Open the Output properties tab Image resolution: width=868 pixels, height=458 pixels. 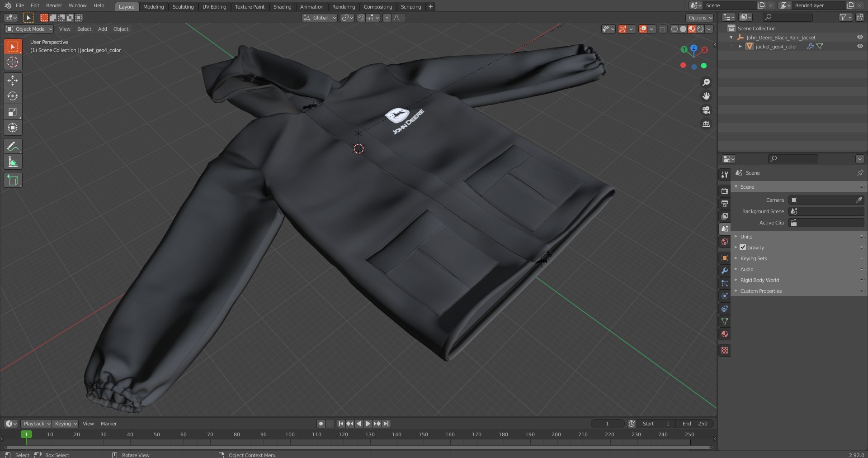click(725, 204)
